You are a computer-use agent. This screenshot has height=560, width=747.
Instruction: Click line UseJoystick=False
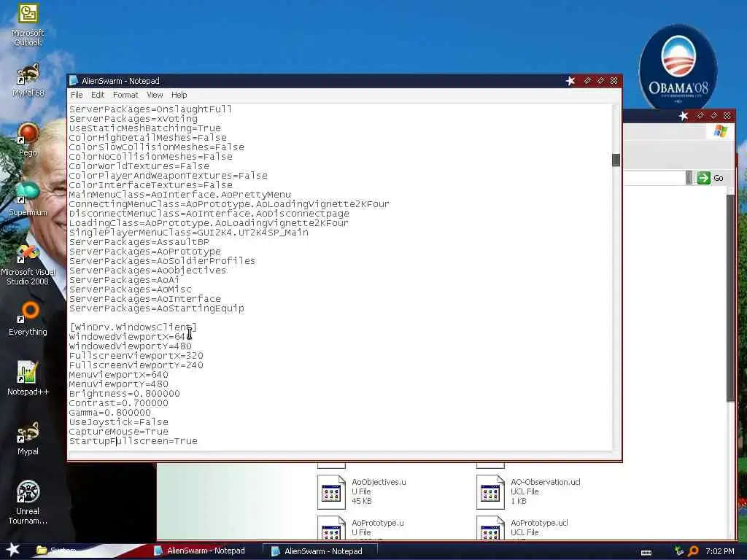(119, 422)
